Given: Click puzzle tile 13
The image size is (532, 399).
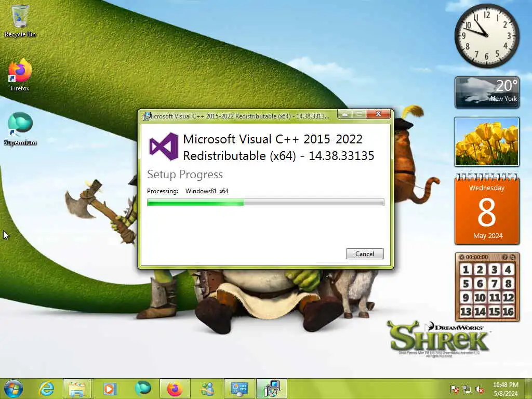Looking at the screenshot, I should [x=466, y=312].
